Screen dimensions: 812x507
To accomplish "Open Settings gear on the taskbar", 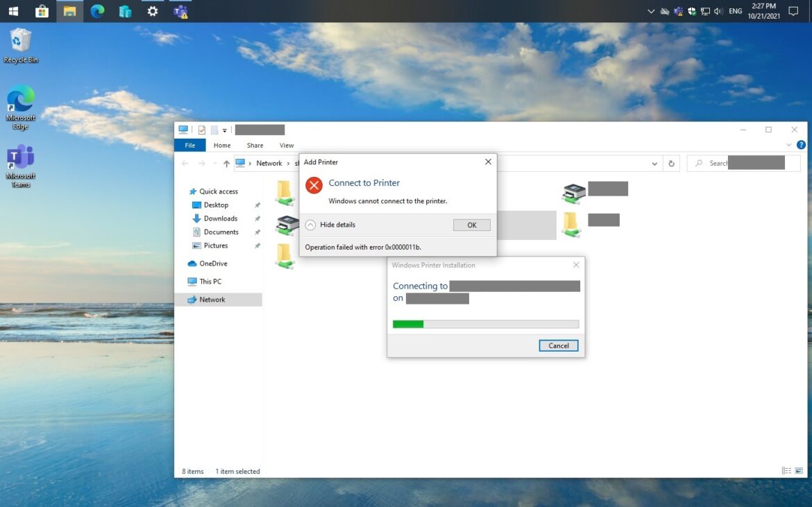I will click(x=153, y=11).
